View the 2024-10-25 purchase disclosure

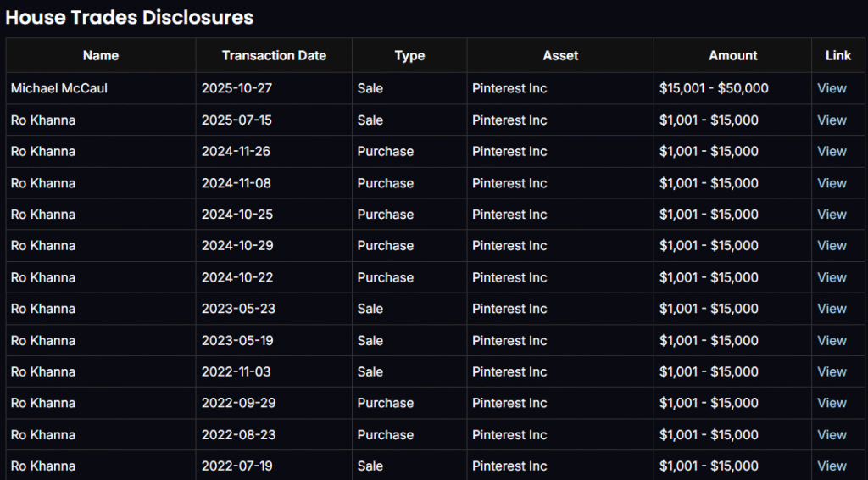(x=832, y=215)
